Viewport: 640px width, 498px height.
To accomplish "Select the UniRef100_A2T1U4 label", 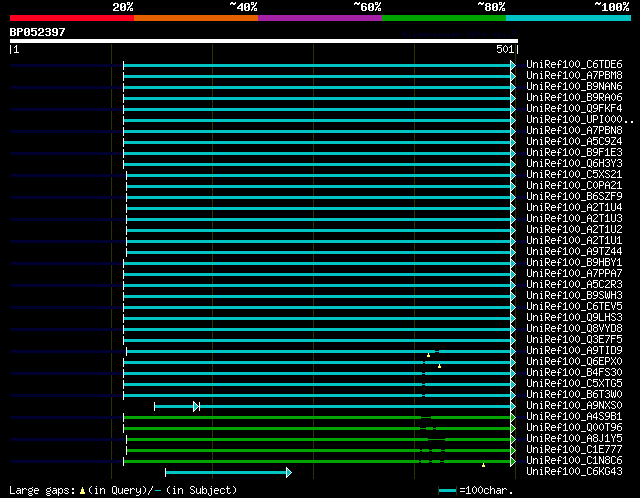I will click(574, 207).
